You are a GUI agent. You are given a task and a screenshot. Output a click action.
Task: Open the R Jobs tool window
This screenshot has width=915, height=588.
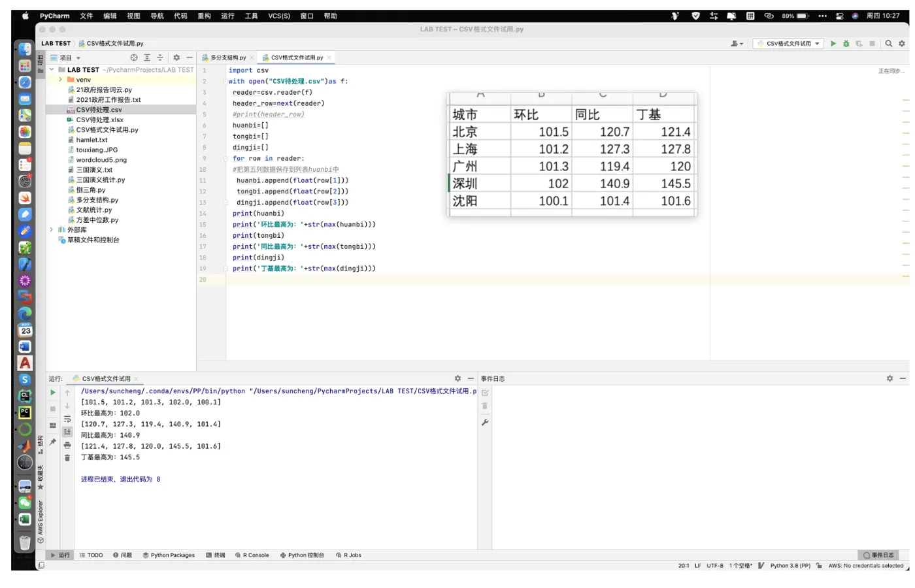click(x=348, y=555)
